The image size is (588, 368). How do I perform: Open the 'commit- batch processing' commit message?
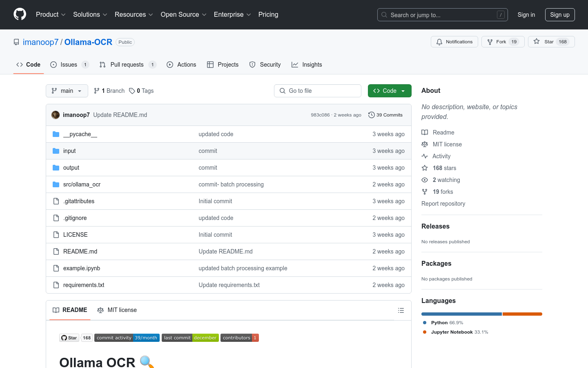(x=231, y=184)
